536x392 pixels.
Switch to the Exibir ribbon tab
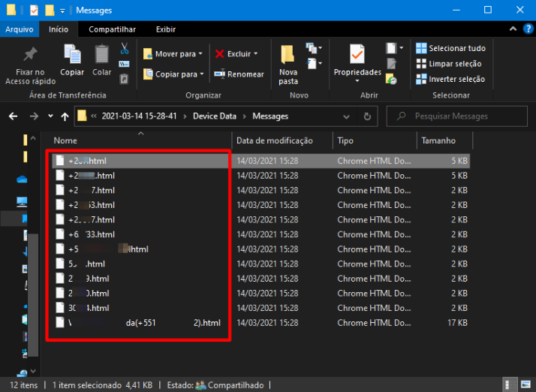166,29
